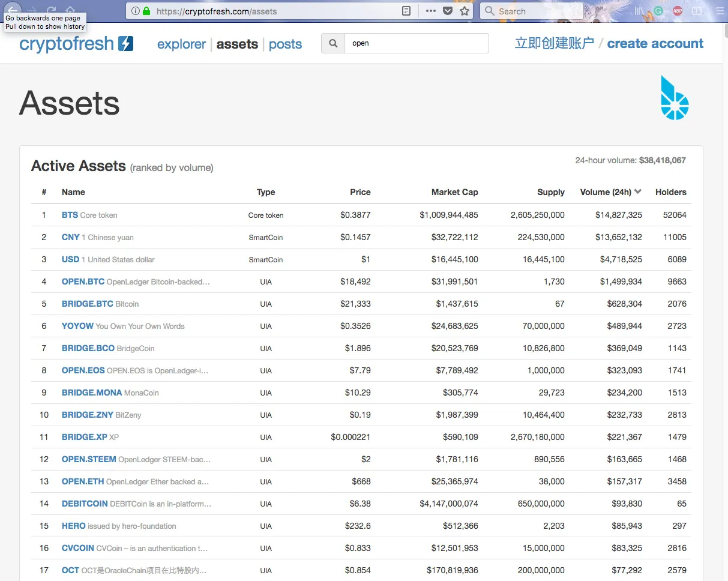Open the OPEN.ETH asset link
728x581 pixels.
point(83,481)
